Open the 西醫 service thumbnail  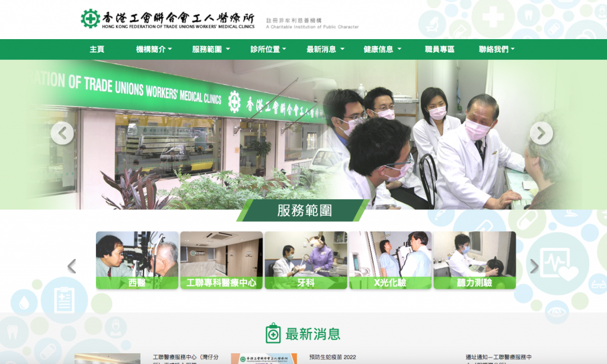coord(138,260)
